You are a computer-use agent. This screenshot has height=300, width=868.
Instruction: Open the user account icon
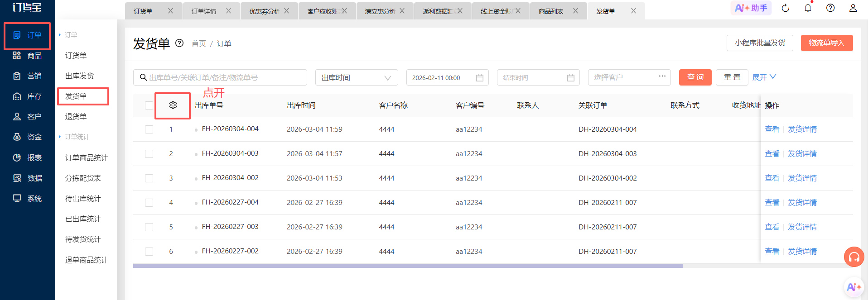(853, 8)
